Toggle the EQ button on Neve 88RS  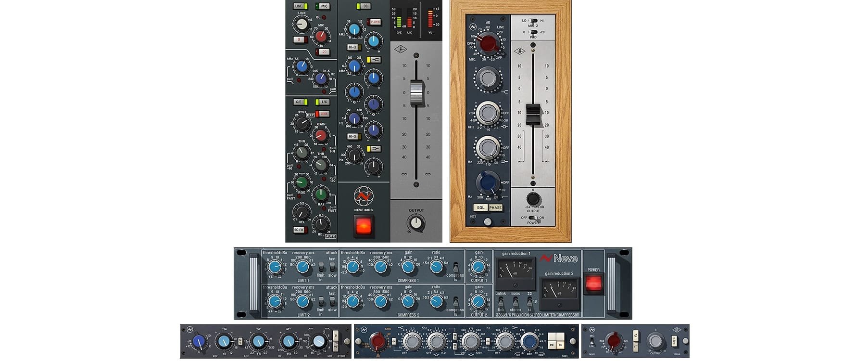pyautogui.click(x=364, y=6)
